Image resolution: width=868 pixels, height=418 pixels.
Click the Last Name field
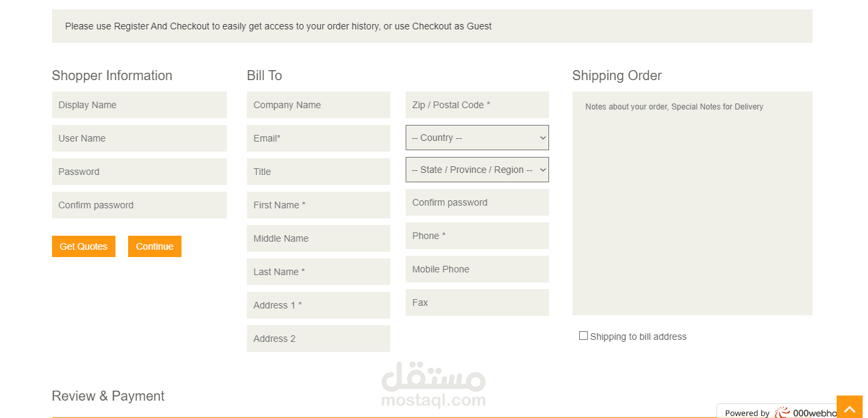(318, 272)
